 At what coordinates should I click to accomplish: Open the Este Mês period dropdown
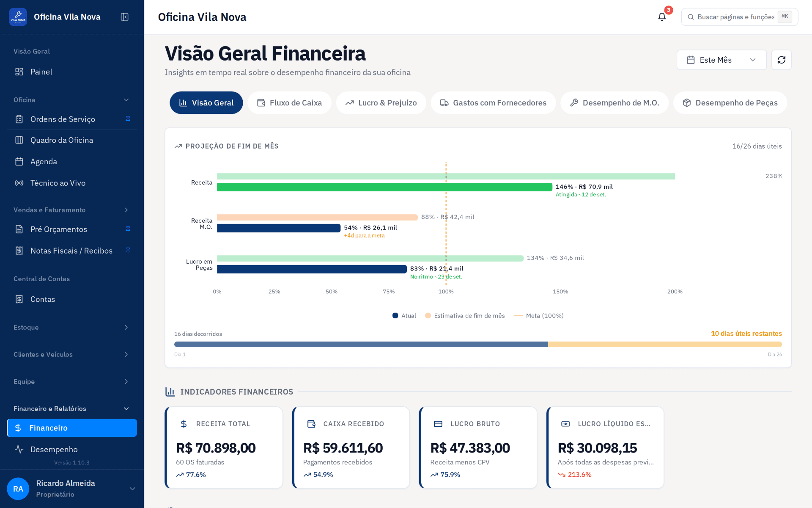(721, 60)
